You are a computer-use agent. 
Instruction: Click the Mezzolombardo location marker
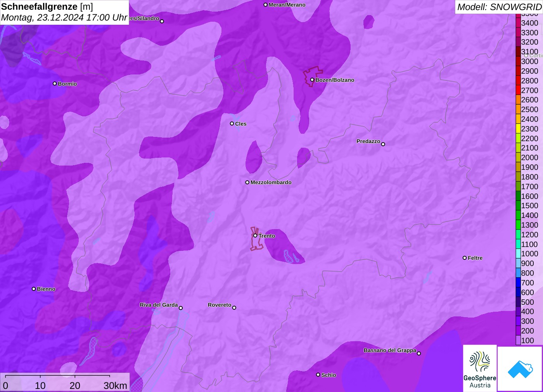tap(247, 182)
